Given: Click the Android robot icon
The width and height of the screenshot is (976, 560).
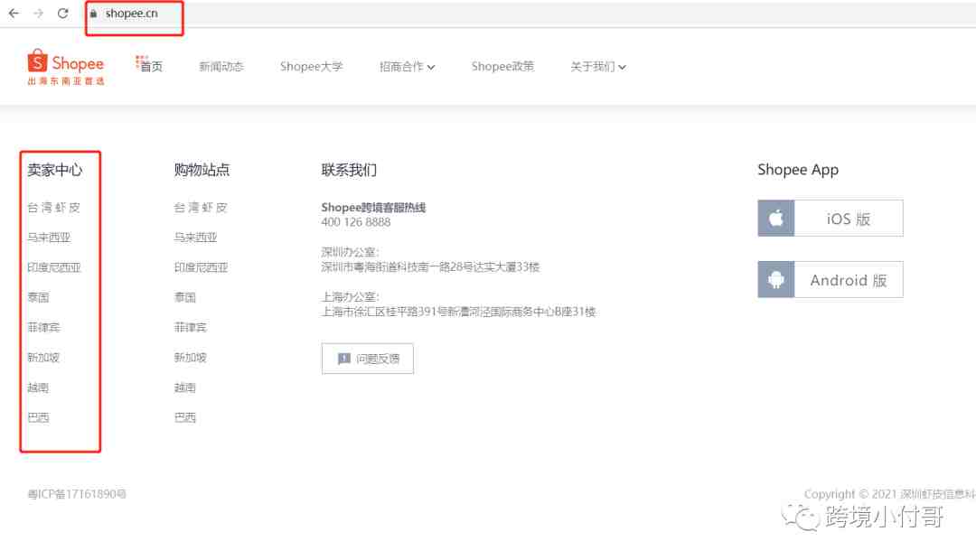Looking at the screenshot, I should (x=776, y=279).
